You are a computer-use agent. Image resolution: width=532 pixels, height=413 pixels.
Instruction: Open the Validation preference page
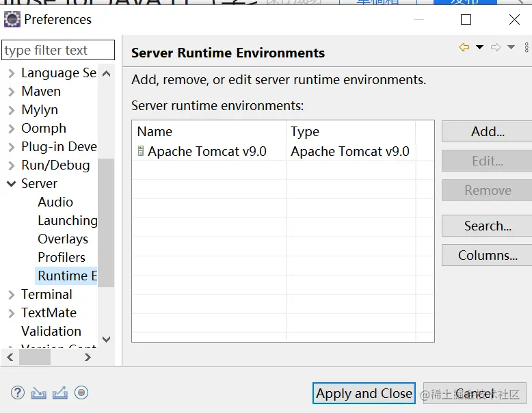point(51,331)
